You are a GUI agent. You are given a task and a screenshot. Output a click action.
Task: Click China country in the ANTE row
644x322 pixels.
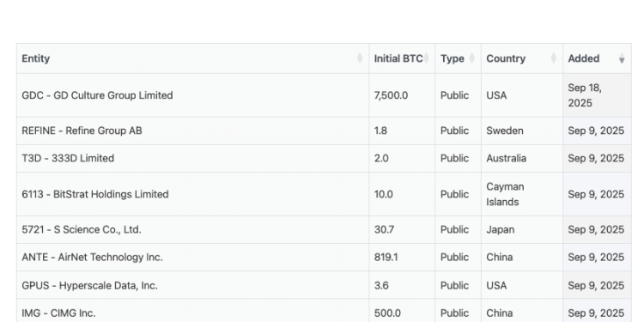(500, 257)
